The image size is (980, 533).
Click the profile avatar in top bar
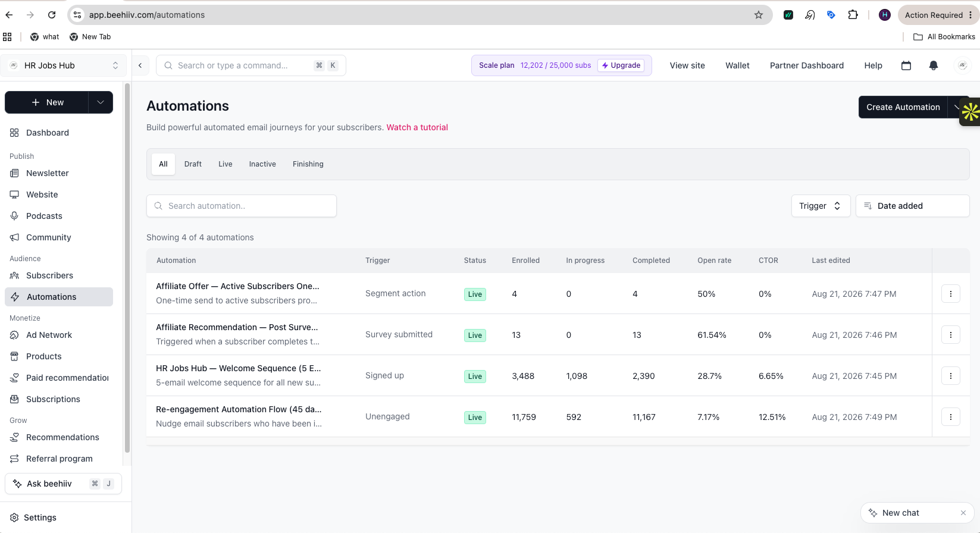[962, 65]
